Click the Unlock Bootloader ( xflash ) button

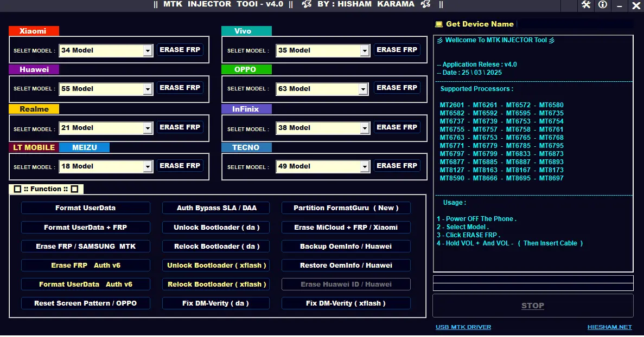(215, 265)
